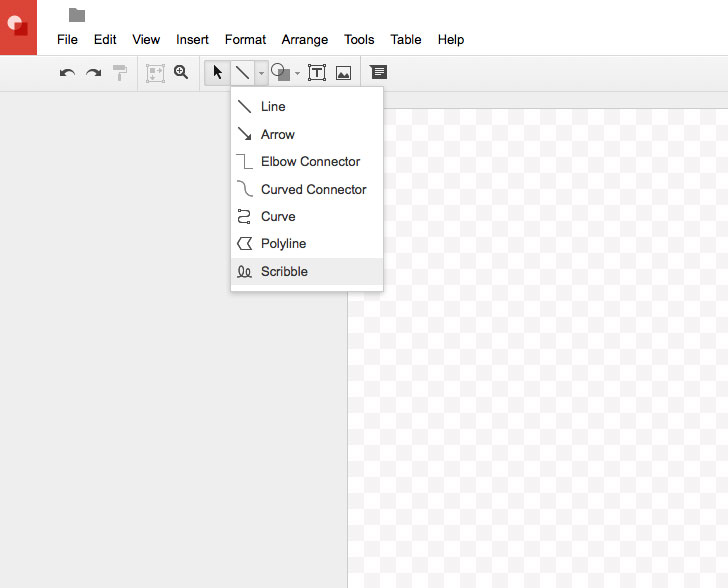
Task: Choose Scribble from the line menu
Action: click(x=284, y=271)
